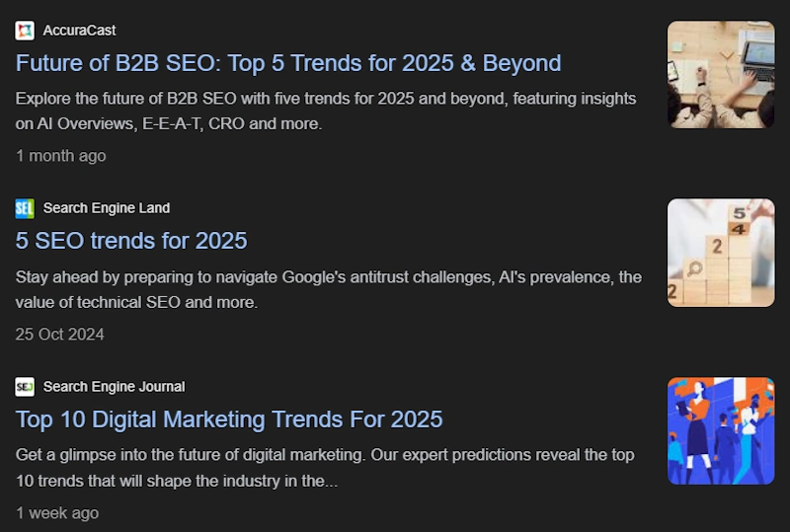The height and width of the screenshot is (532, 790).
Task: Click the blue and orange illustration thumbnail
Action: [x=721, y=430]
